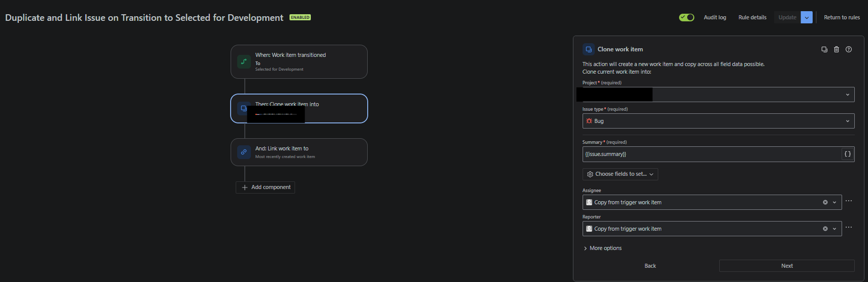Open help for Clone work item
This screenshot has width=868, height=282.
tap(849, 49)
